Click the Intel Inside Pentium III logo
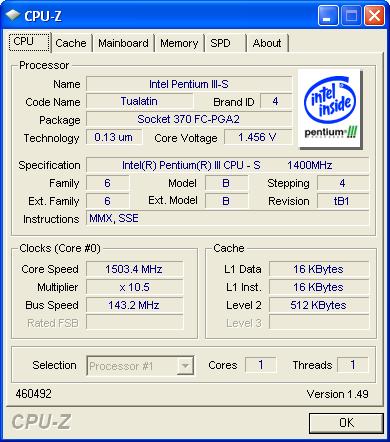 [x=329, y=109]
